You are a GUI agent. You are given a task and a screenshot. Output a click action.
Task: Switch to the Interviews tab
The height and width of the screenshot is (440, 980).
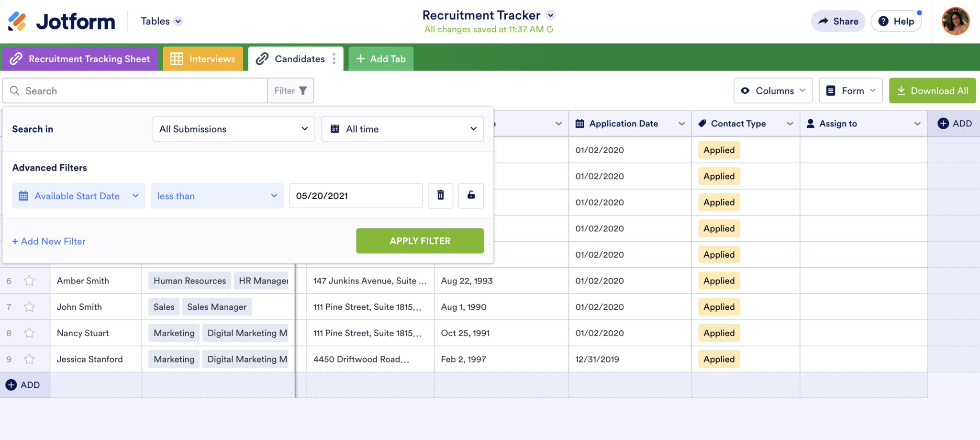[203, 58]
